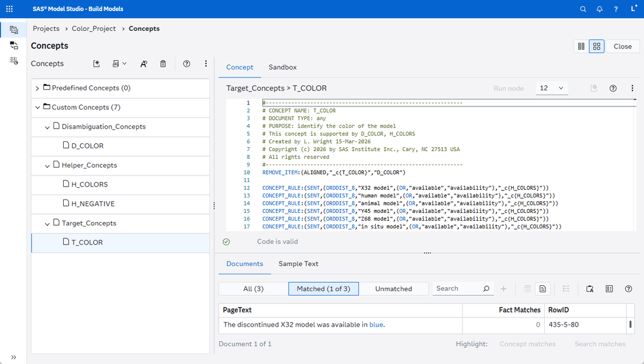Open editor help icon beside Run node
The width and height of the screenshot is (644, 364).
click(x=613, y=88)
